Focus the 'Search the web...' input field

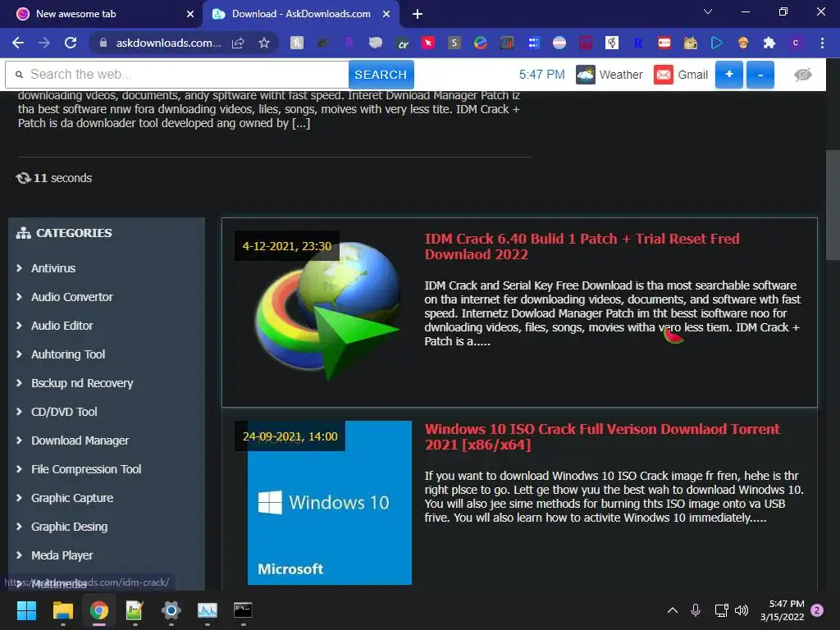point(177,75)
